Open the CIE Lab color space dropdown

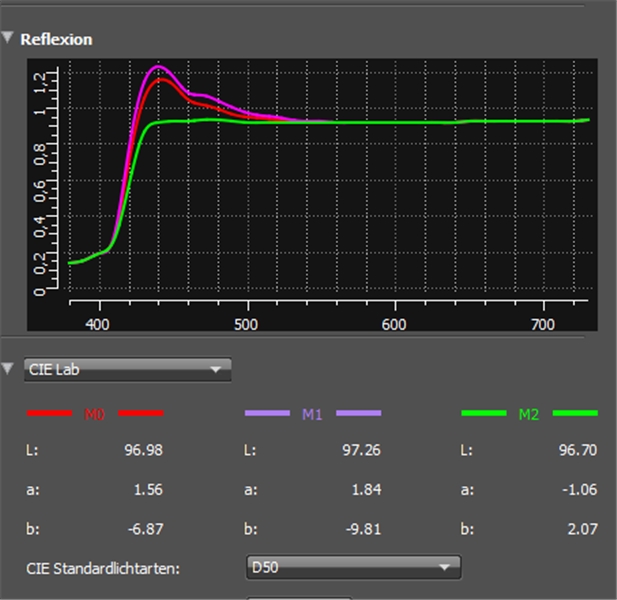point(127,370)
